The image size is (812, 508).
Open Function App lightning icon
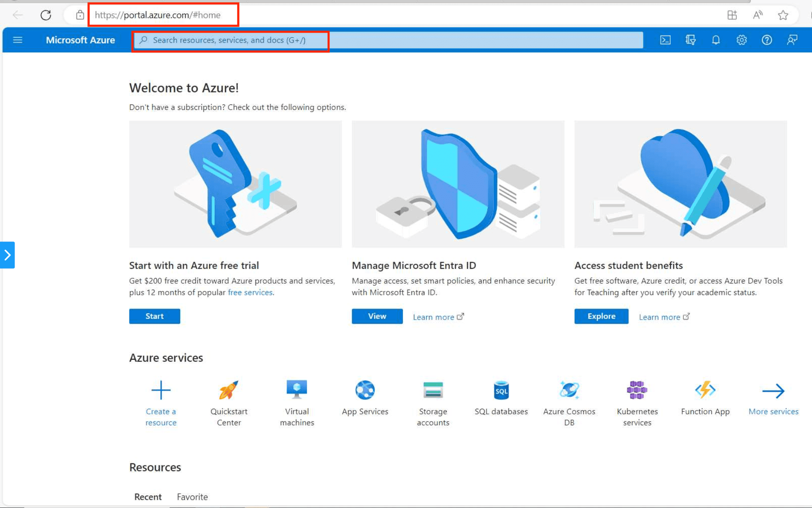pyautogui.click(x=705, y=390)
